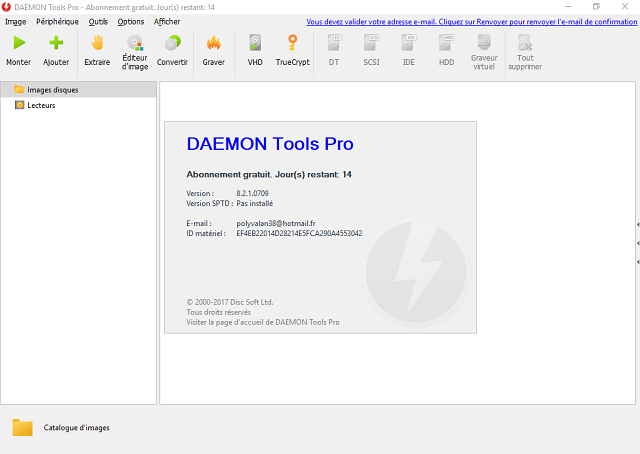This screenshot has width=640, height=454.
Task: Click the Ajouter plus icon
Action: click(56, 43)
